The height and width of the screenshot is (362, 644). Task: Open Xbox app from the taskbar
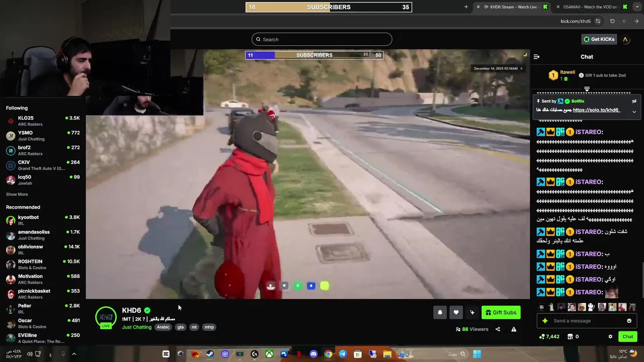269,354
